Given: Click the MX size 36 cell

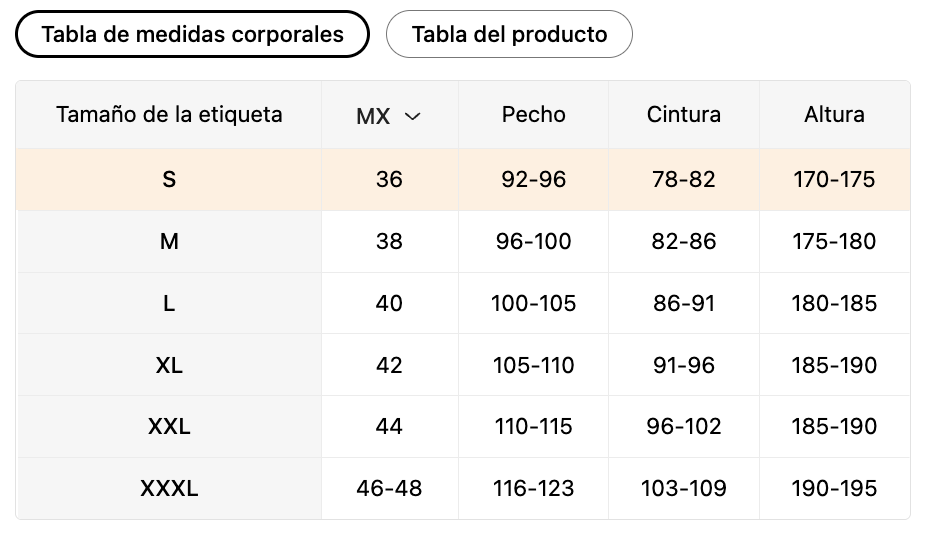Looking at the screenshot, I should coord(389,179).
